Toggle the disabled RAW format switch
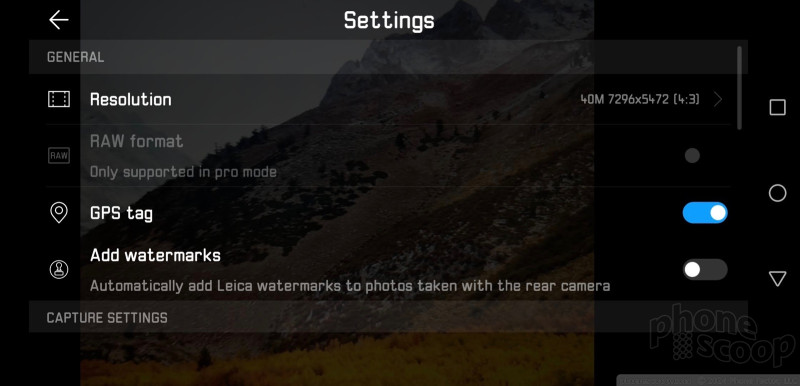The height and width of the screenshot is (386, 800). (692, 156)
